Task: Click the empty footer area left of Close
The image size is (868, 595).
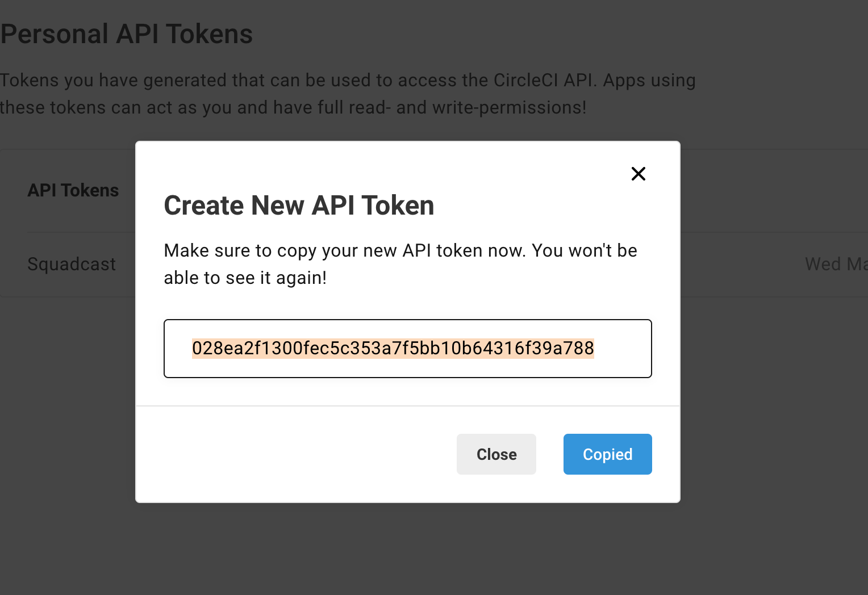Action: click(295, 454)
